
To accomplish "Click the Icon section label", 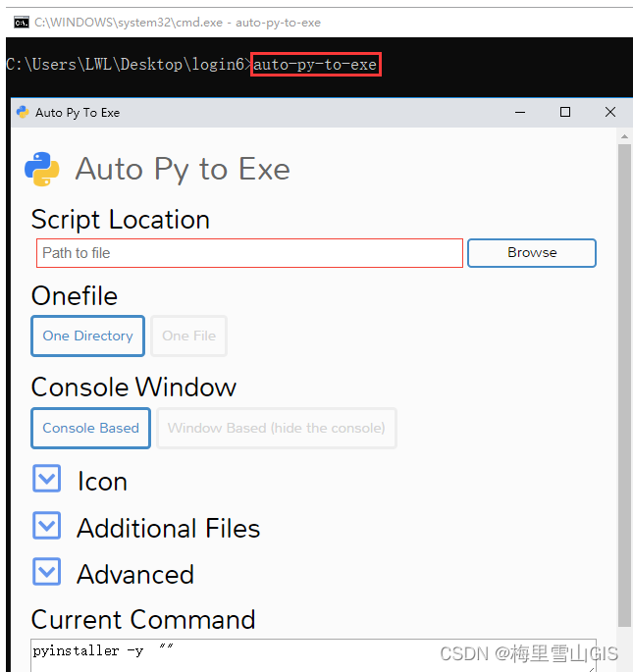I will tap(102, 481).
